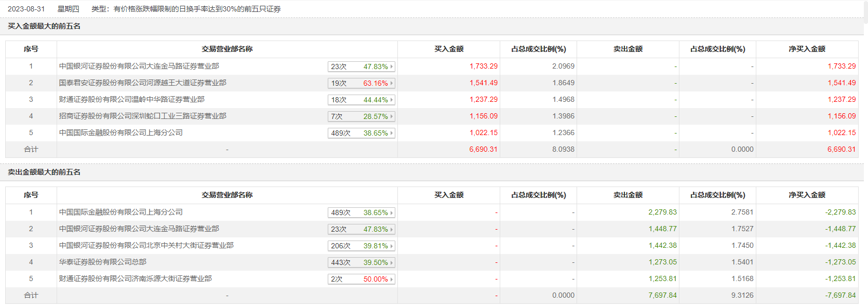Image resolution: width=868 pixels, height=306 pixels.
Task: Expand the 2次 50.00% stats box
Action: click(362, 279)
